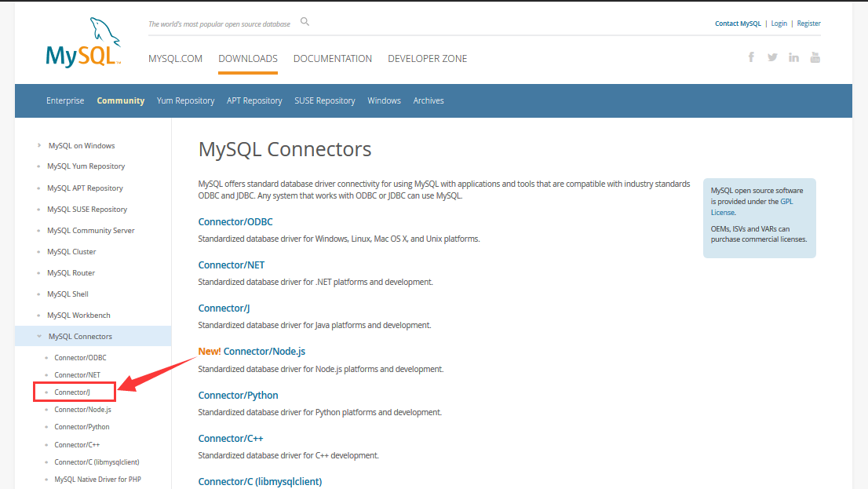Click the Register link

pos(809,24)
